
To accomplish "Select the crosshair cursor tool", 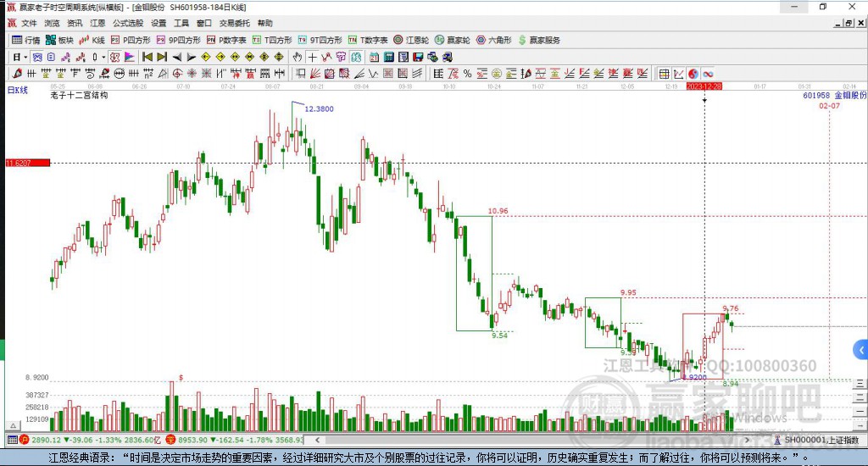I will click(x=313, y=57).
